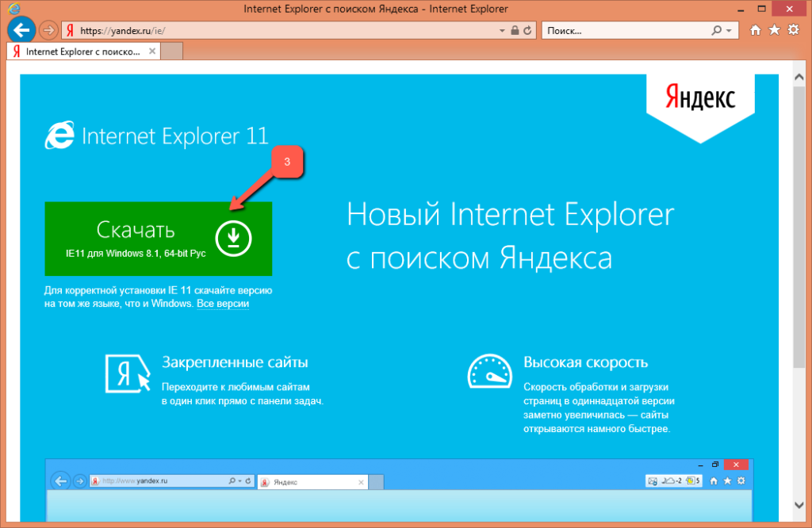Viewport: 812px width, 528px height.
Task: Refresh the page with reload icon
Action: click(527, 31)
